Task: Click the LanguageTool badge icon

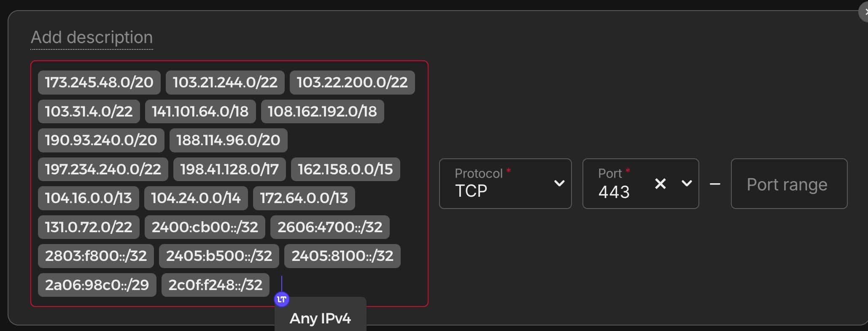Action: 282,299
